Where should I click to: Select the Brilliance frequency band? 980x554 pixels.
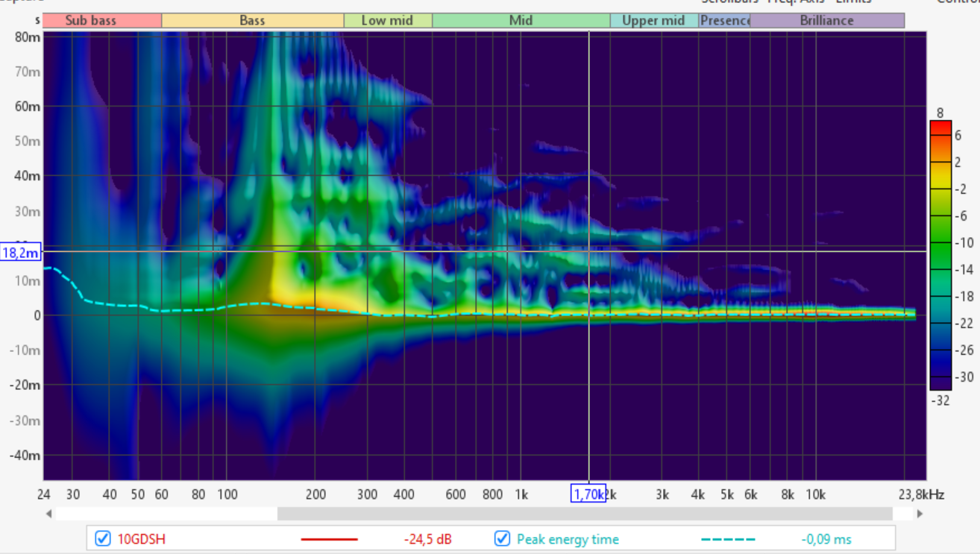click(826, 20)
